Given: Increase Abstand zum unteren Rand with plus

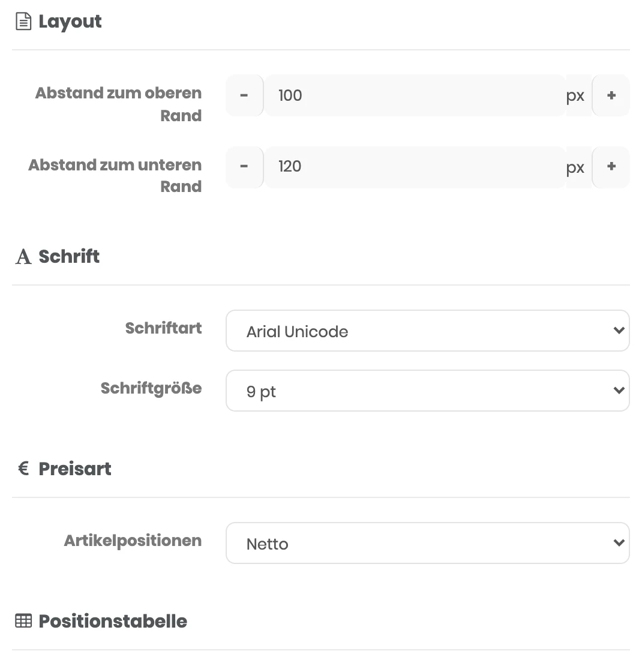Looking at the screenshot, I should click(611, 167).
